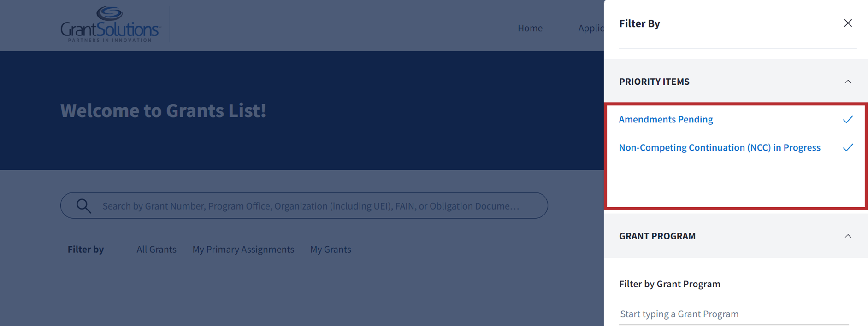Click the magnifying glass search icon
Screen dimensions: 868x326
83,206
